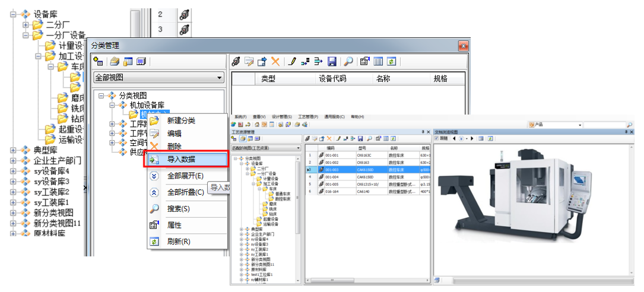Click the blue floppy disk save icon in 分类管理 toolbar
This screenshot has height=292, width=644.
332,61
